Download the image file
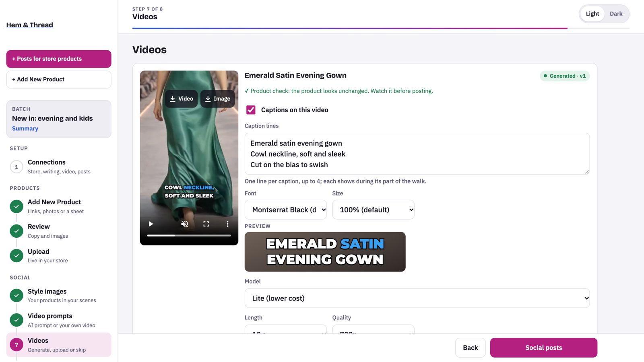This screenshot has width=644, height=362. tap(217, 99)
